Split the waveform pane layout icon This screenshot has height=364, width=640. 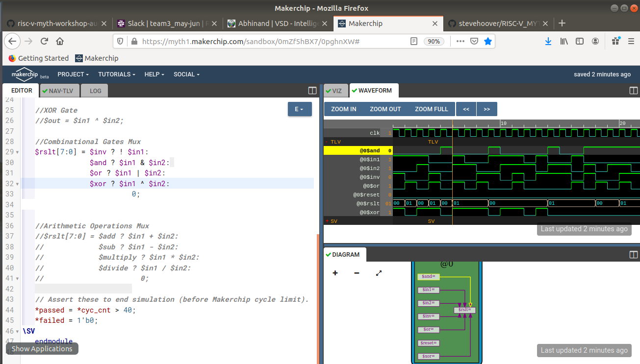(x=633, y=91)
